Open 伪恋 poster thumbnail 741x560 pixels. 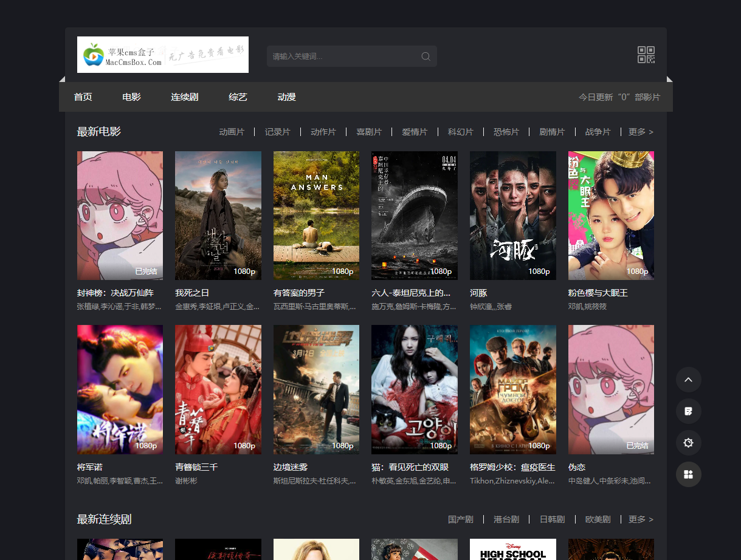coord(611,389)
